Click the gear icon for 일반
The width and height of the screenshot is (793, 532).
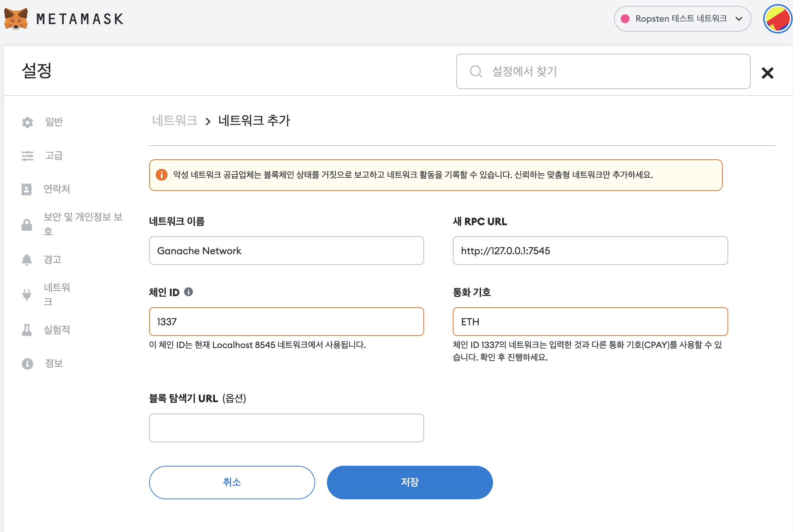click(27, 122)
